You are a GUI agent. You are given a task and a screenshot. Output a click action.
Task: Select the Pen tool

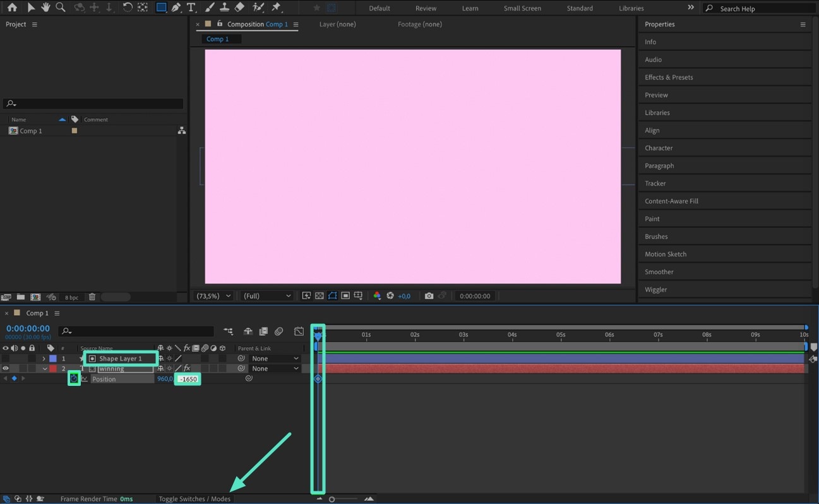coord(178,8)
